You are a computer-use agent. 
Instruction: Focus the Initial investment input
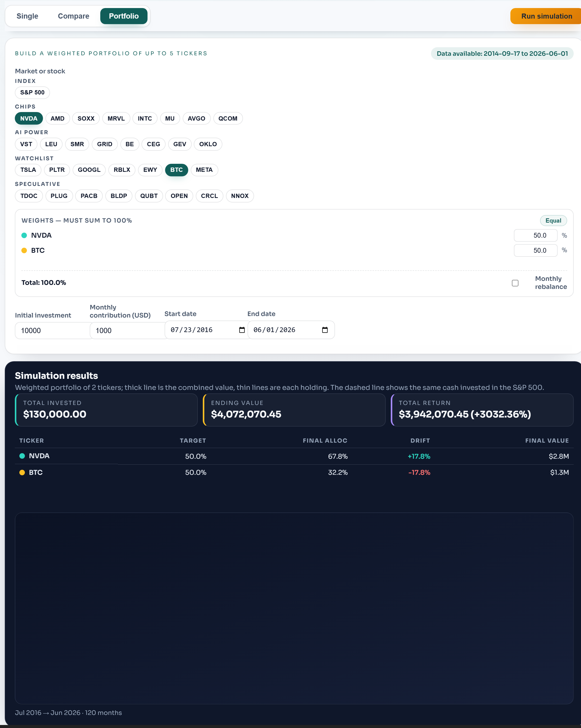point(52,331)
